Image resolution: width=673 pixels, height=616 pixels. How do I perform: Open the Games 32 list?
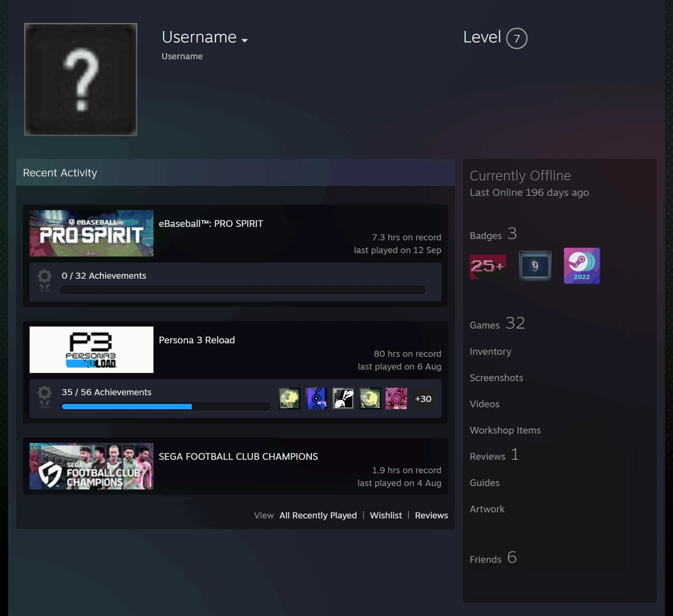tap(497, 323)
